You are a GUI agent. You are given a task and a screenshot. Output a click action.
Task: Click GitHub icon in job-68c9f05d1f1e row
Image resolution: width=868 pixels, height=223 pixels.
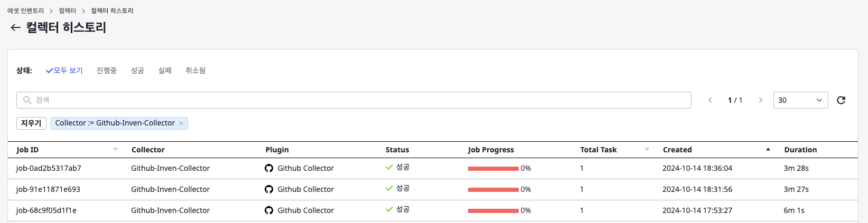pos(269,210)
